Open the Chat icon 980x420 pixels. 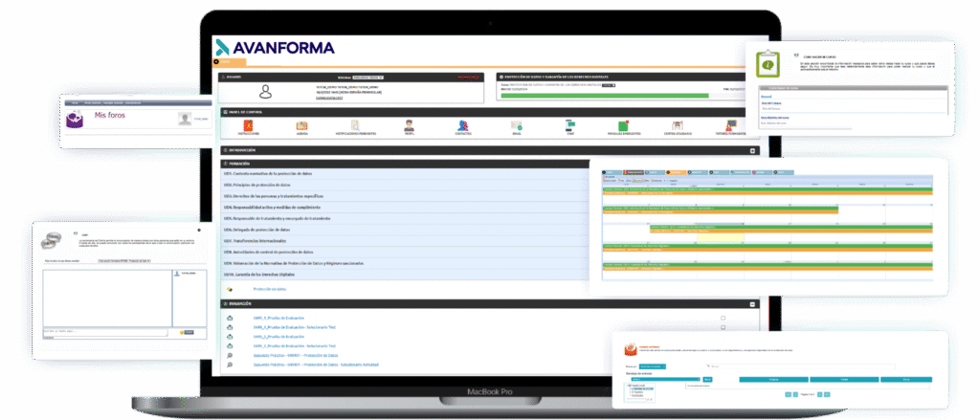569,124
